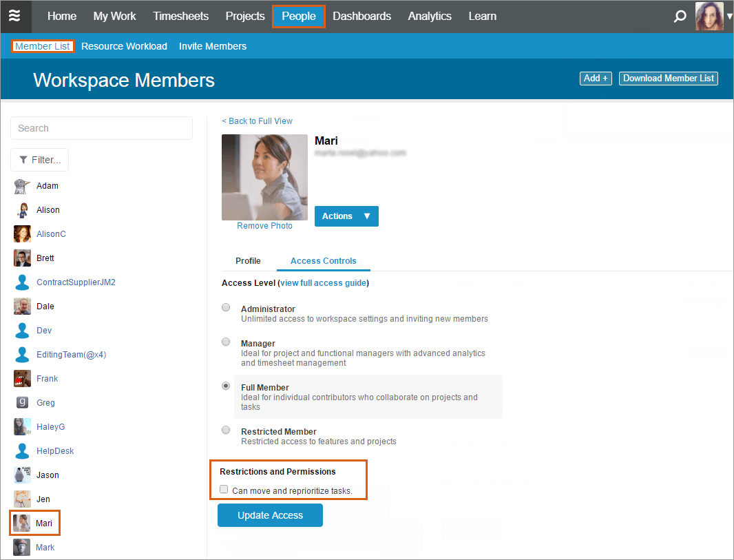Screen dimensions: 734x560
Task: Go to Timesheets
Action: point(180,17)
